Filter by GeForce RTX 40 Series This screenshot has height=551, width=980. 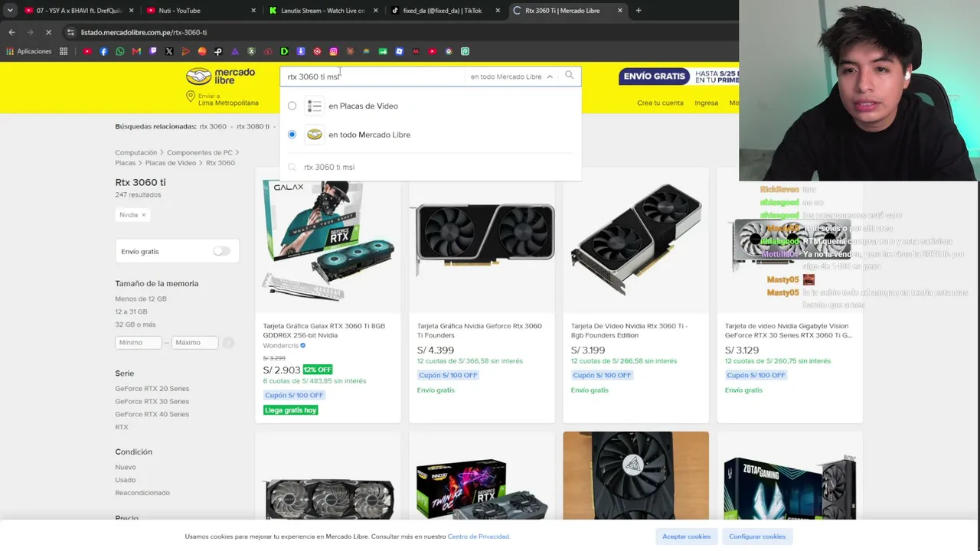coord(152,414)
